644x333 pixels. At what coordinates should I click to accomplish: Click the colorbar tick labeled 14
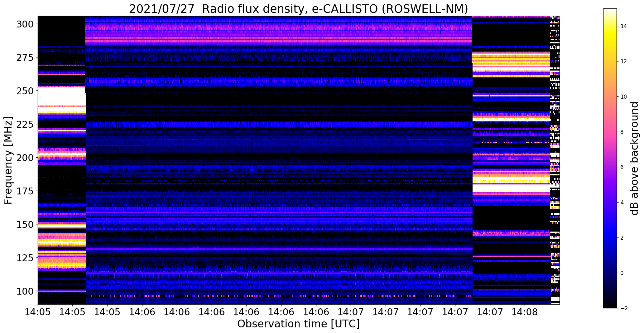coord(624,26)
